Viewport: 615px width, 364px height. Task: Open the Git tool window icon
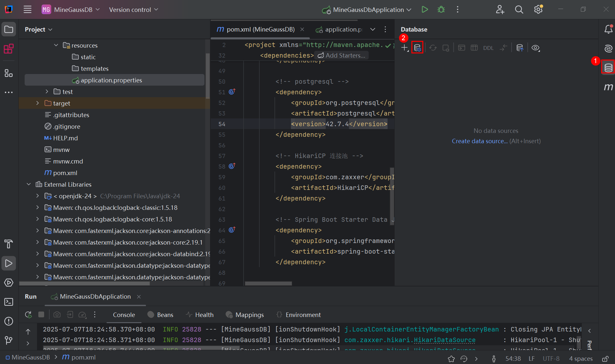[x=9, y=340]
